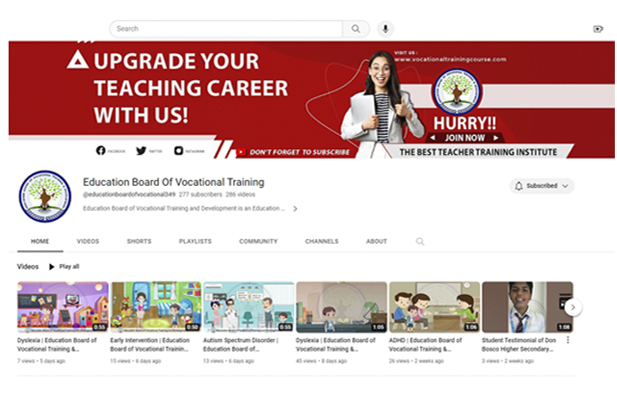Viewport: 617px width, 400px height.
Task: Open the create video camera icon
Action: click(598, 29)
